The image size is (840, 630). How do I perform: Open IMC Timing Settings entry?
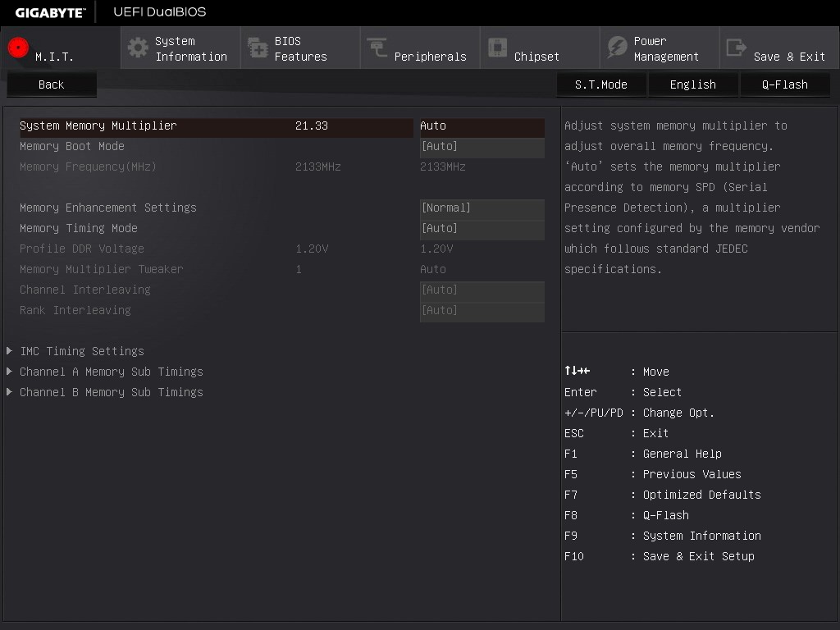tap(82, 351)
